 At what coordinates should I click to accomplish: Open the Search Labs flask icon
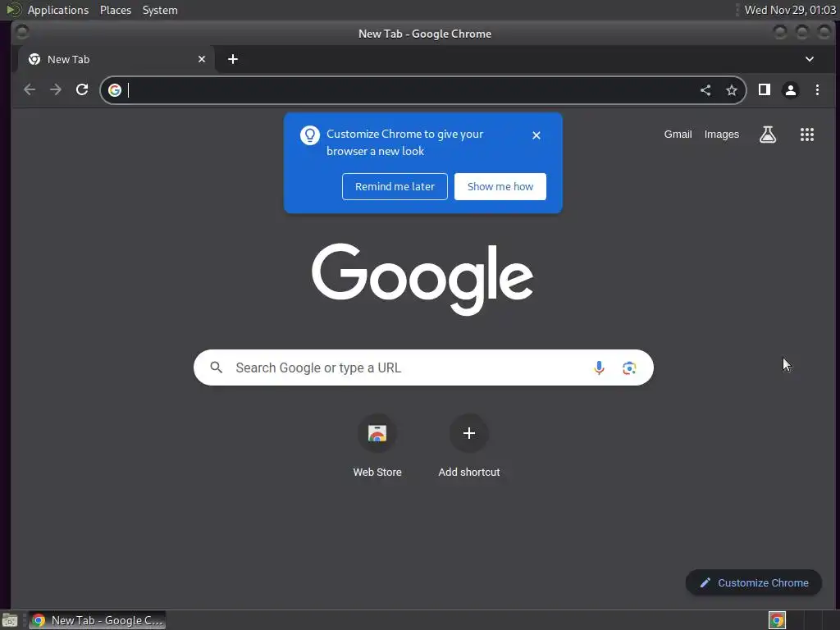coord(768,135)
